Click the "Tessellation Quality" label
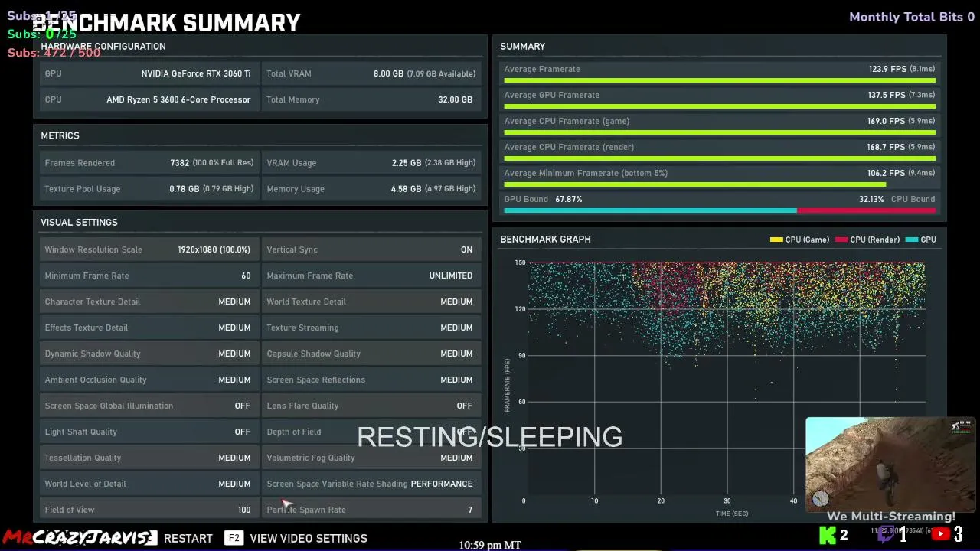980x551 pixels. click(83, 458)
